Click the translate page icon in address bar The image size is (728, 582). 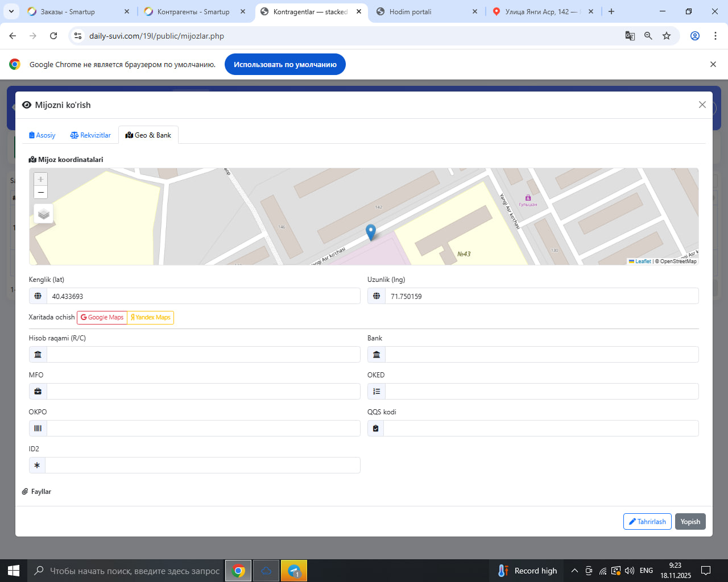click(630, 36)
